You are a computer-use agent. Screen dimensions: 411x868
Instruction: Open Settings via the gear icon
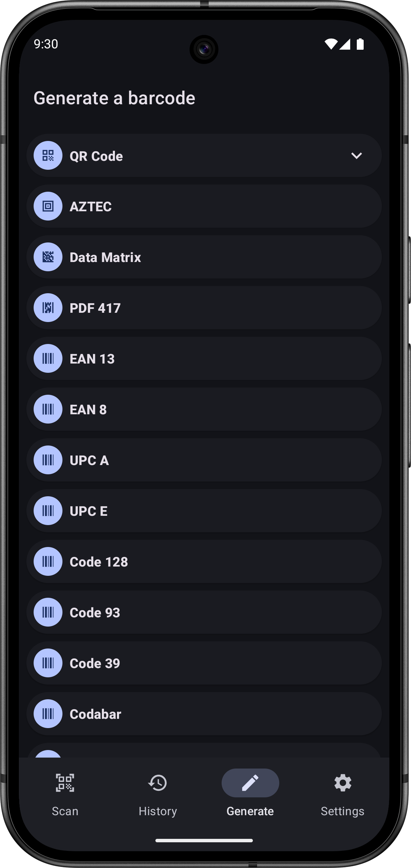(342, 783)
